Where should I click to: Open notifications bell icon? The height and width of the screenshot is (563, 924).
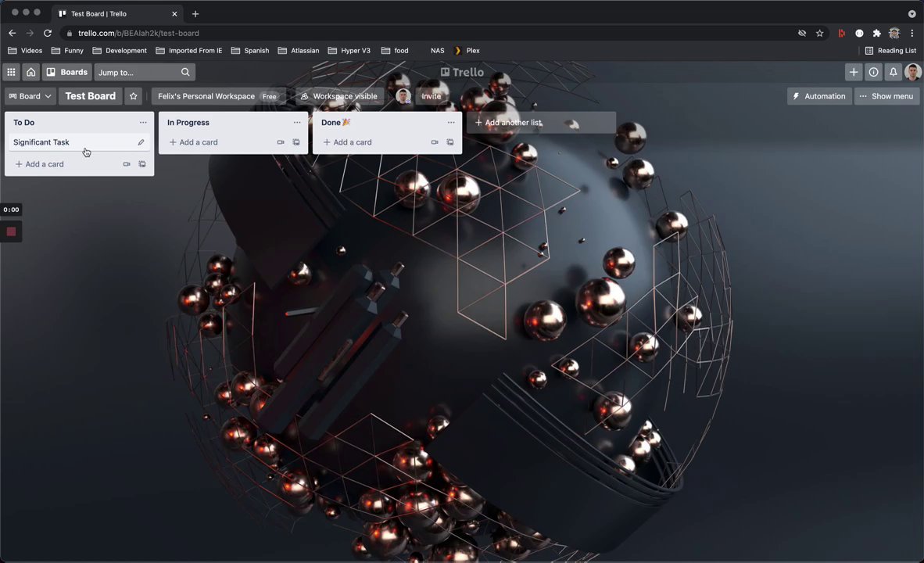(x=894, y=72)
